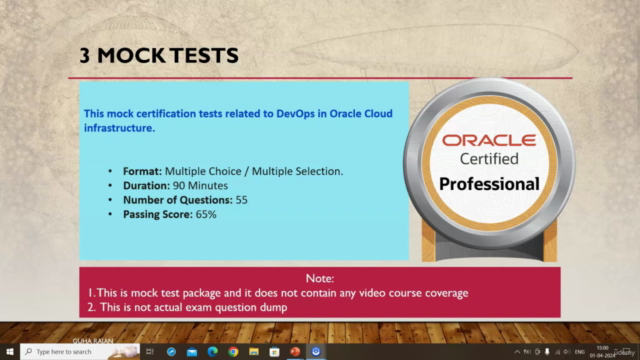Viewport: 640px width, 360px height.
Task: Click the 'mock test package' note line
Action: click(278, 293)
